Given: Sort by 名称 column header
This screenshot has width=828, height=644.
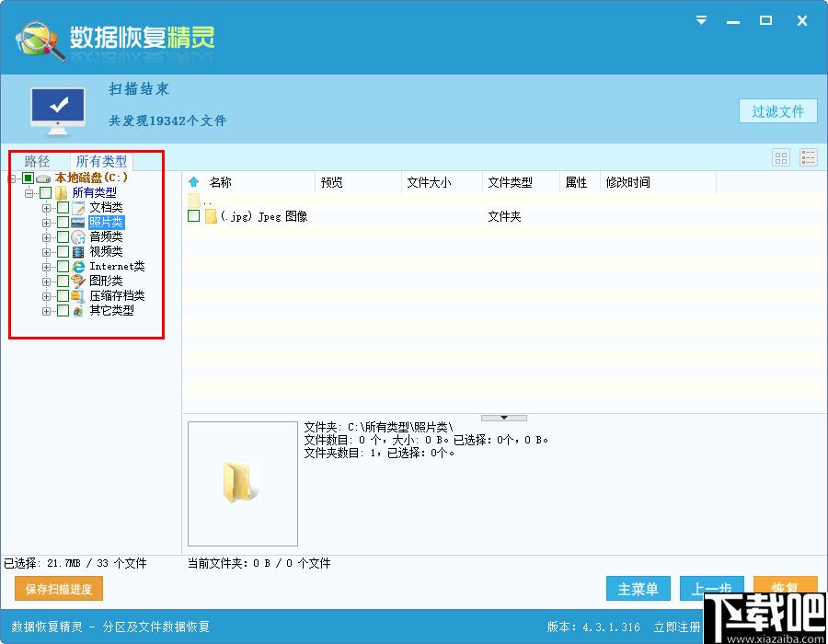Looking at the screenshot, I should pyautogui.click(x=220, y=182).
